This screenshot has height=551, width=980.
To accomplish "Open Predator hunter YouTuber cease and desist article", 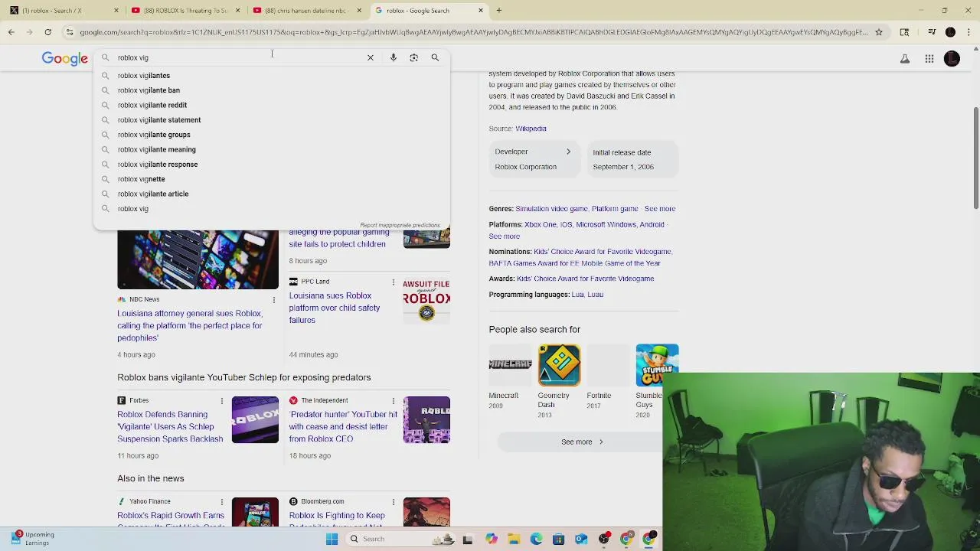I will point(343,426).
